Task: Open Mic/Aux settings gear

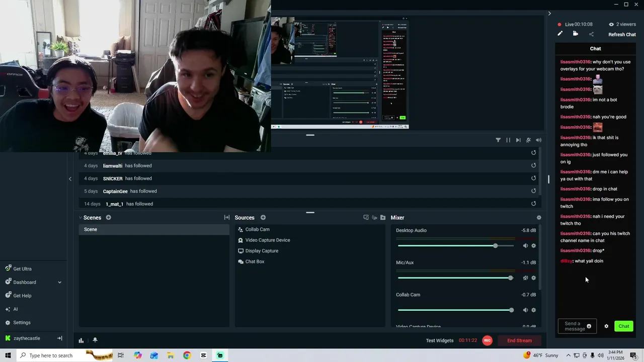Action: click(533, 278)
